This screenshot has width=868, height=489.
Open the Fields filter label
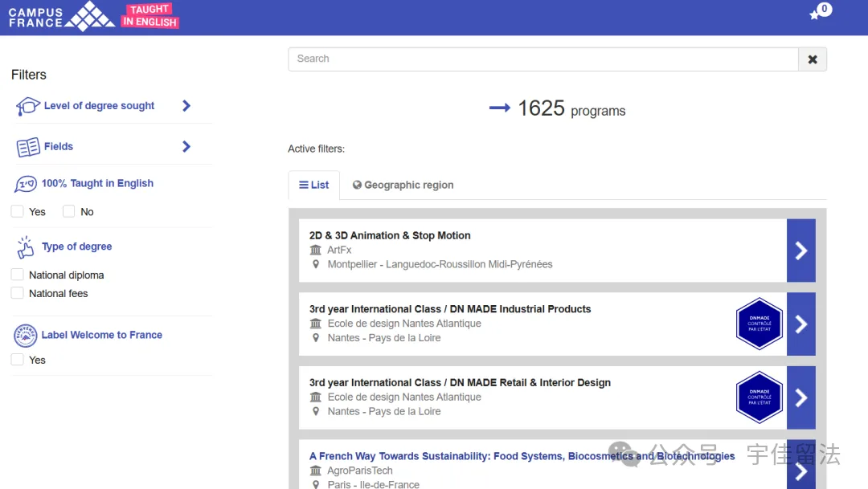click(59, 147)
